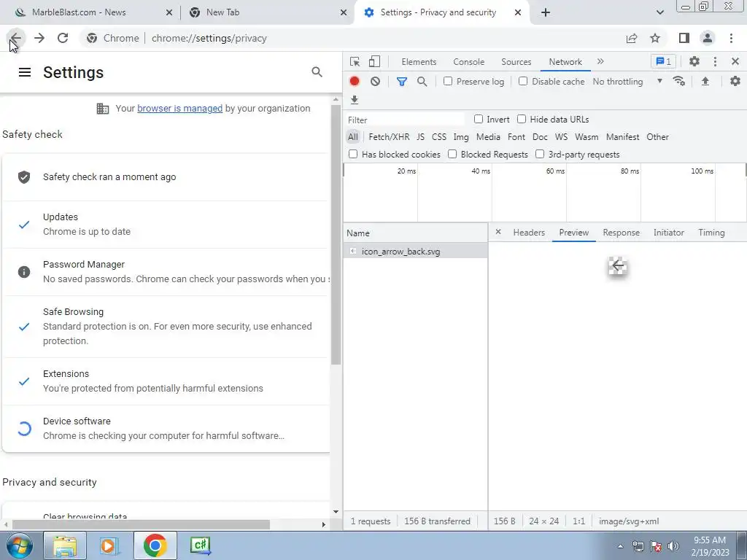Image resolution: width=747 pixels, height=560 pixels.
Task: Click settings horizontal scrollbar thumb
Action: point(141,525)
